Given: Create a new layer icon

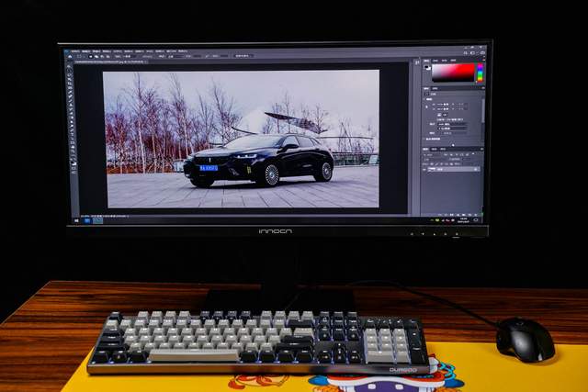Looking at the screenshot, I should [x=470, y=215].
